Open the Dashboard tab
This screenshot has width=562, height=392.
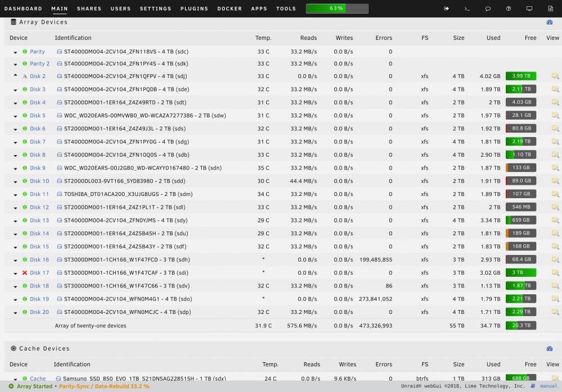[x=23, y=8]
